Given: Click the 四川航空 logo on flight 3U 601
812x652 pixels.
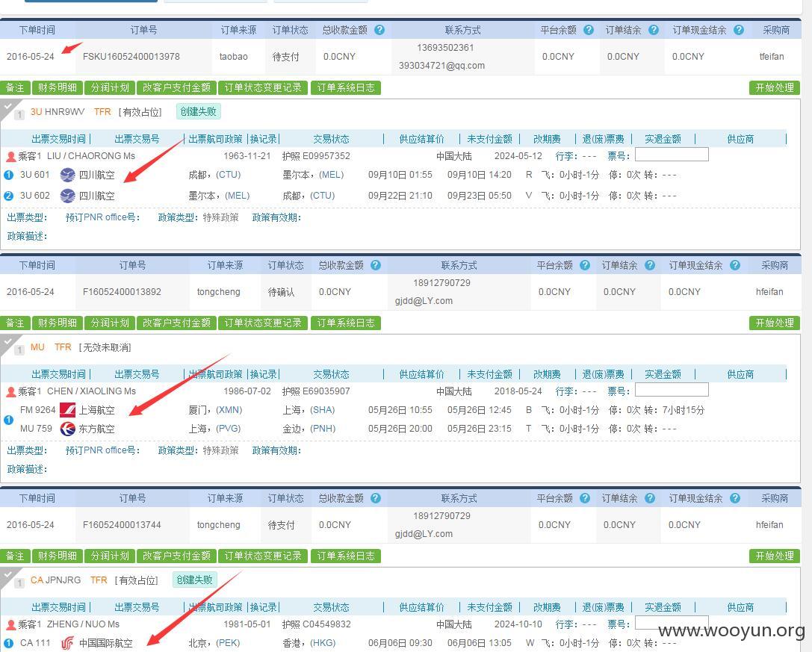Looking at the screenshot, I should pos(67,175).
